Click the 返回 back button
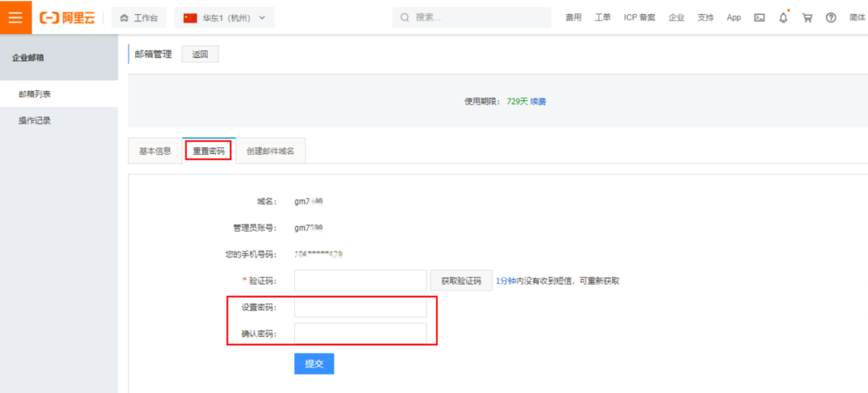Screen dimensions: 868x393 coord(200,55)
